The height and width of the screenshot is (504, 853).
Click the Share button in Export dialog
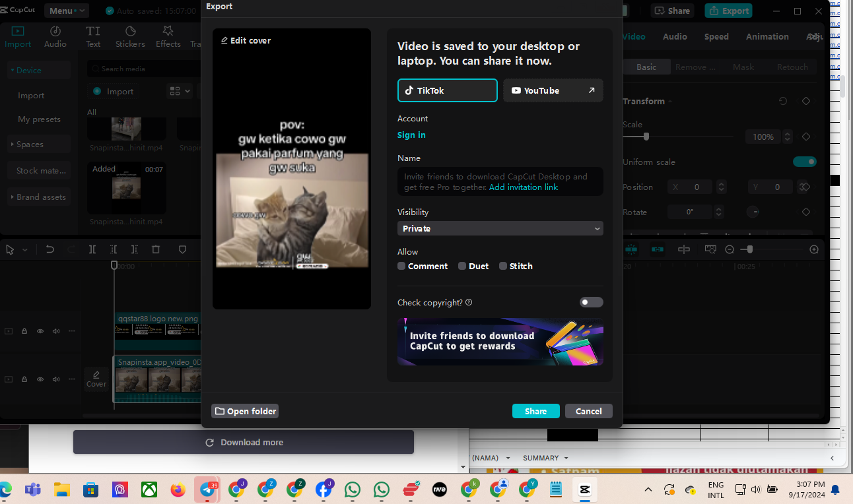pos(536,411)
